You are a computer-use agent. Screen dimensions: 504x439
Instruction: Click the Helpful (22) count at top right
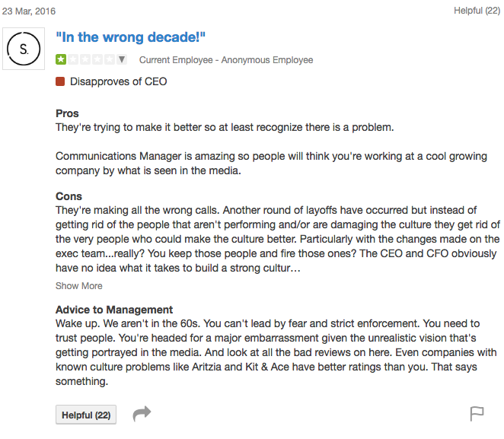[x=477, y=11]
